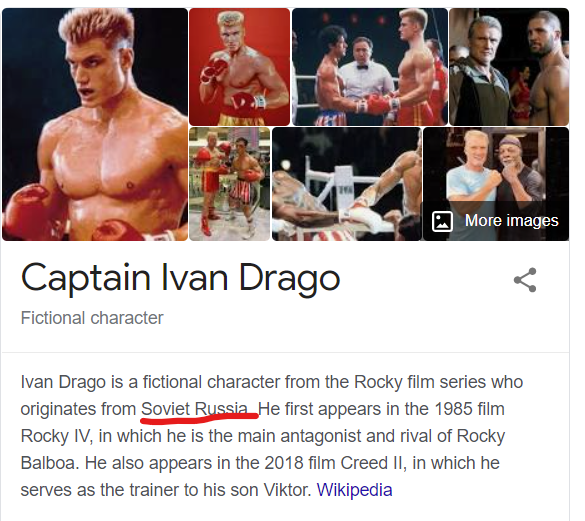Click the Rocky IV text in the description
The height and width of the screenshot is (521, 585).
point(55,436)
